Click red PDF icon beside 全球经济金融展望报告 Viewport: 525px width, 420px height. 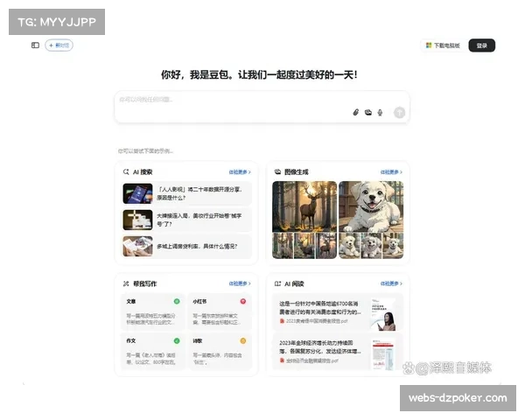tap(282, 360)
